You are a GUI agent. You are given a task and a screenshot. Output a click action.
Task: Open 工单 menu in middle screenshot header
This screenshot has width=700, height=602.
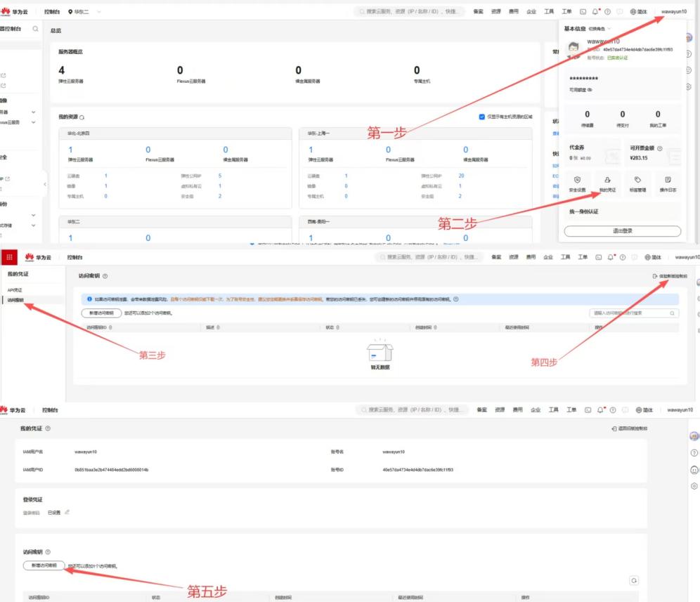pos(583,257)
